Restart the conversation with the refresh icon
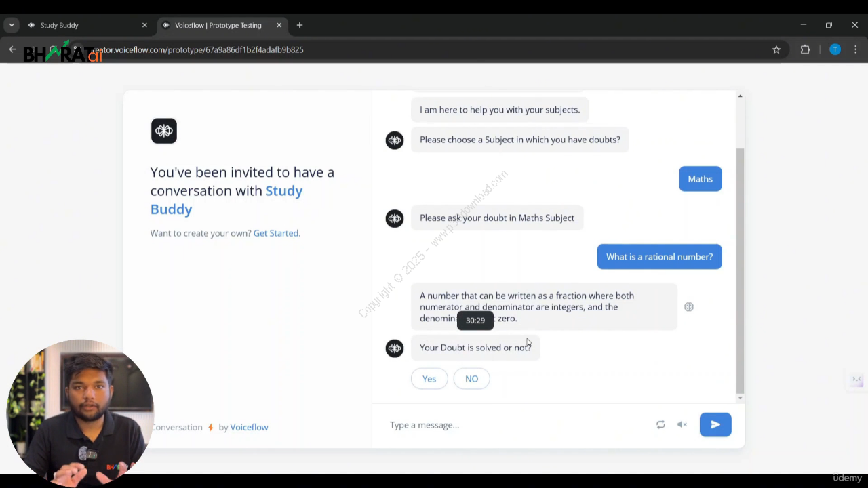The width and height of the screenshot is (868, 488). tap(660, 425)
